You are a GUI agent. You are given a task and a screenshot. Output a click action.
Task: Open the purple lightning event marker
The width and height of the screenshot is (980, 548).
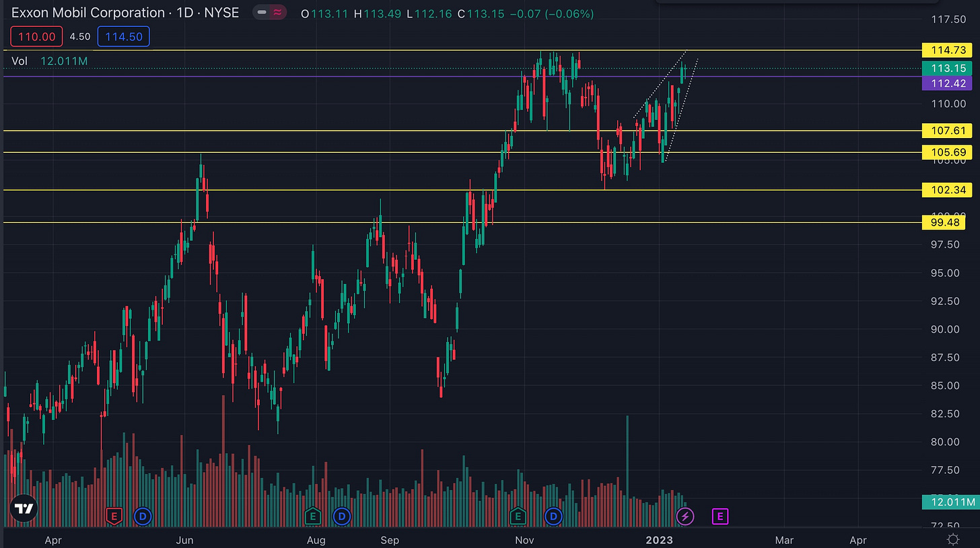coord(685,516)
